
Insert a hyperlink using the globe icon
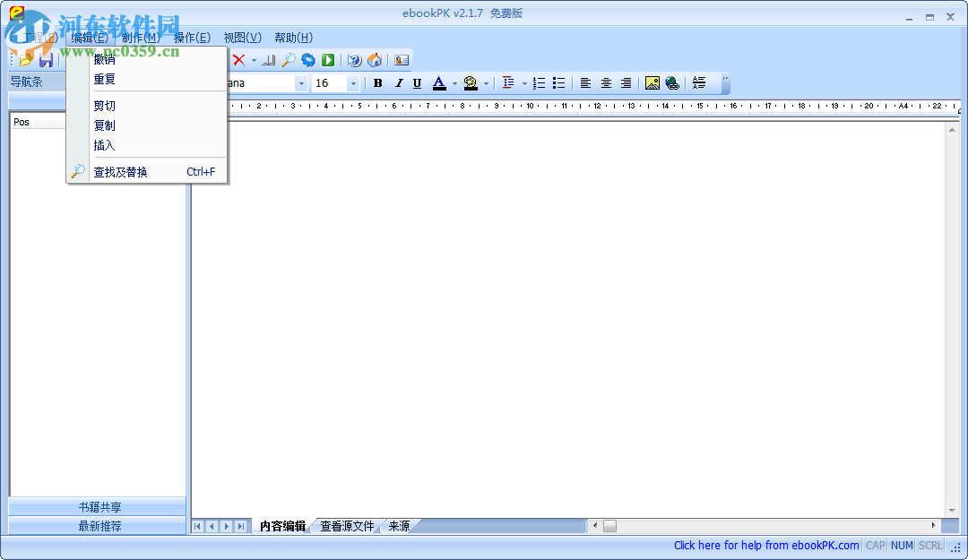671,82
